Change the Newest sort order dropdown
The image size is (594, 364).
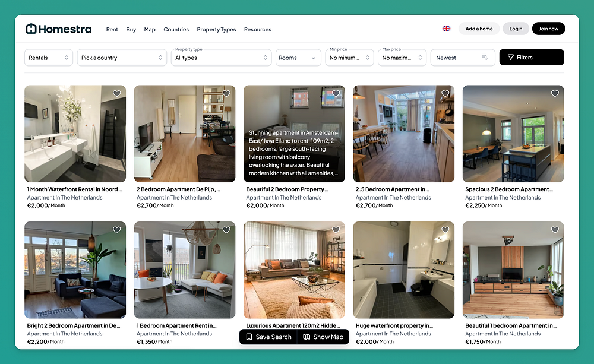tap(463, 58)
